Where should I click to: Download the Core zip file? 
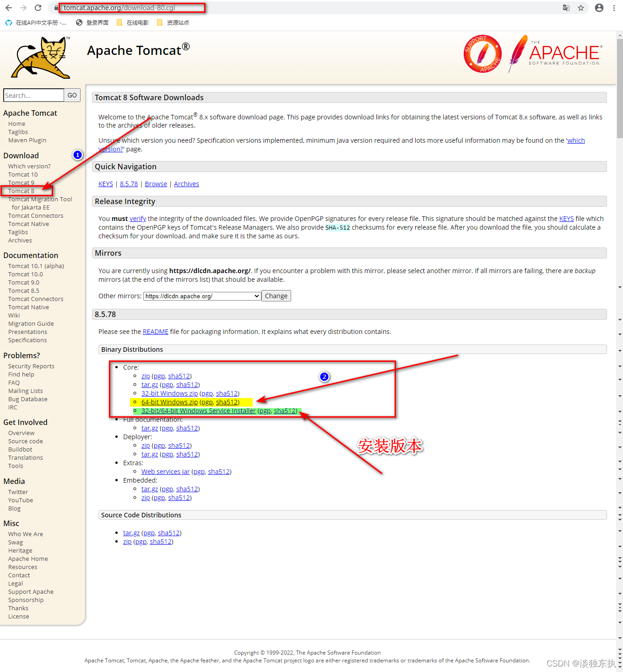146,376
